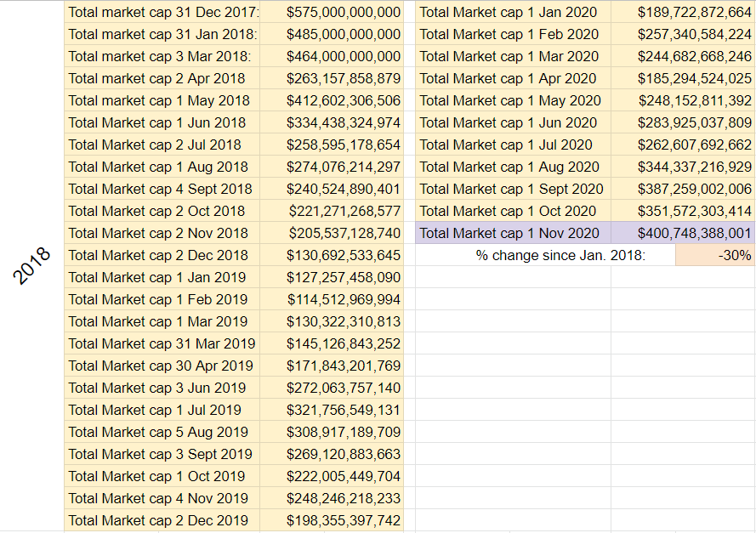
Task: Select the $321,756,549,131 cell
Action: coord(332,410)
